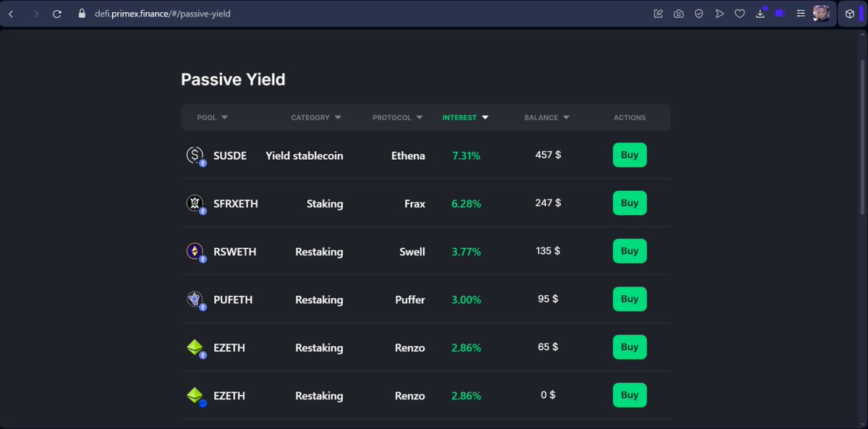The height and width of the screenshot is (429, 868).
Task: Click the 7.31% interest value
Action: (466, 156)
